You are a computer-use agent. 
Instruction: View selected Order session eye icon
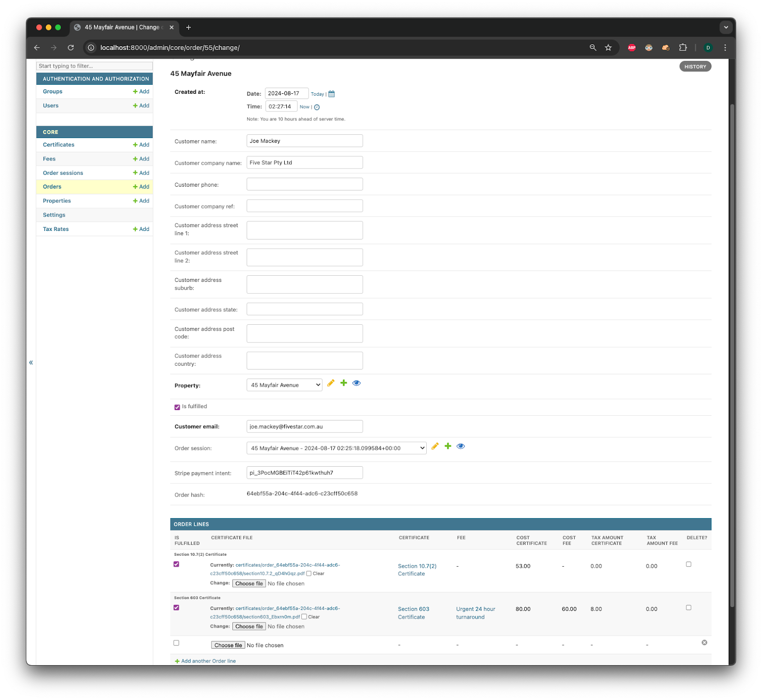pyautogui.click(x=461, y=446)
